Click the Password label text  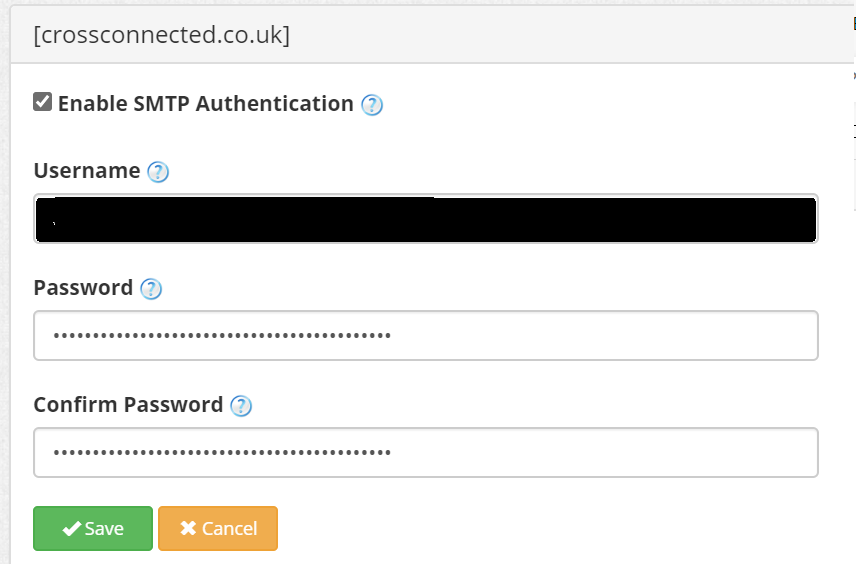83,288
